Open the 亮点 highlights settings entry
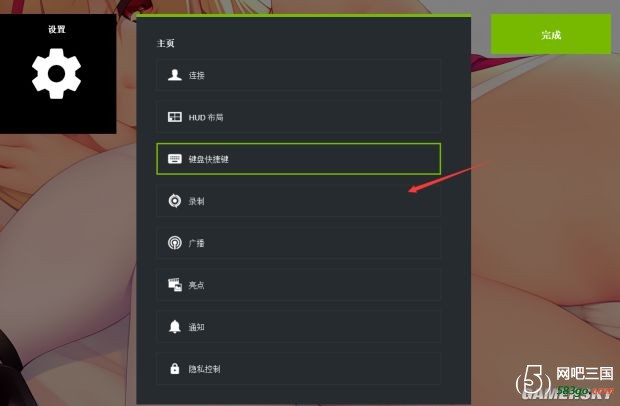The width and height of the screenshot is (620, 406). pos(298,285)
